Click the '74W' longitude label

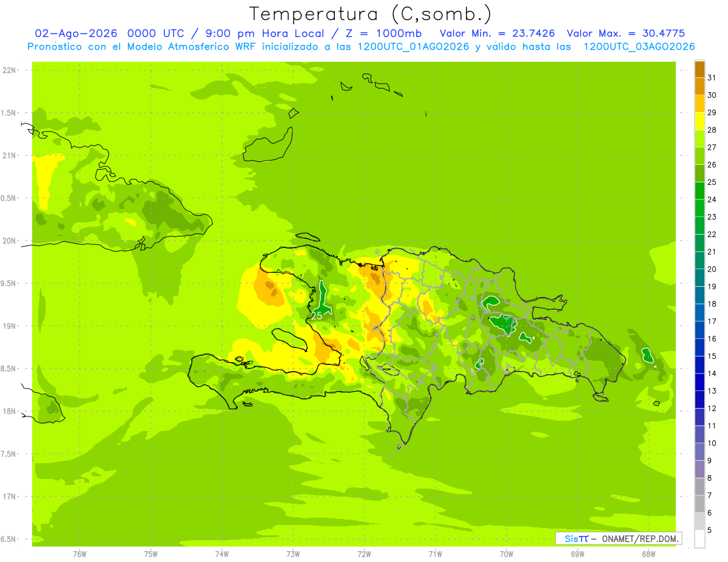click(x=221, y=554)
